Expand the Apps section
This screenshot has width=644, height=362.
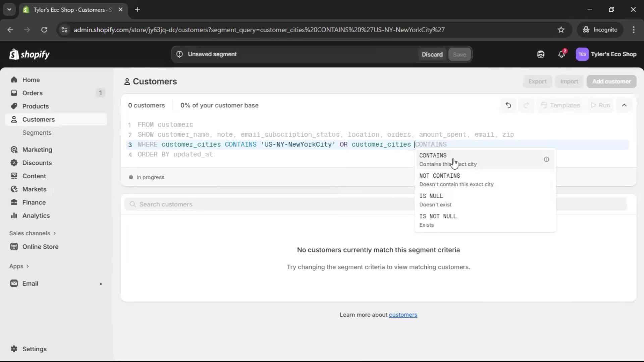pos(19,266)
